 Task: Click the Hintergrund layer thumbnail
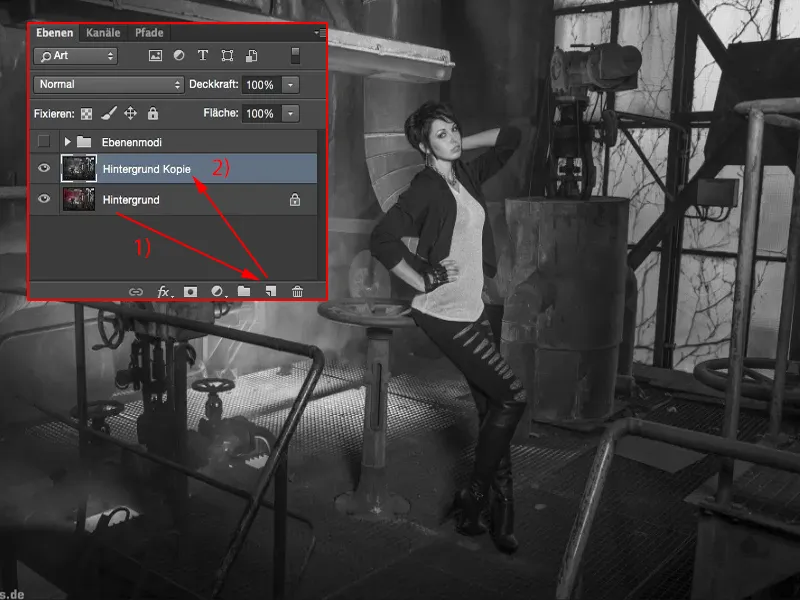(x=79, y=199)
